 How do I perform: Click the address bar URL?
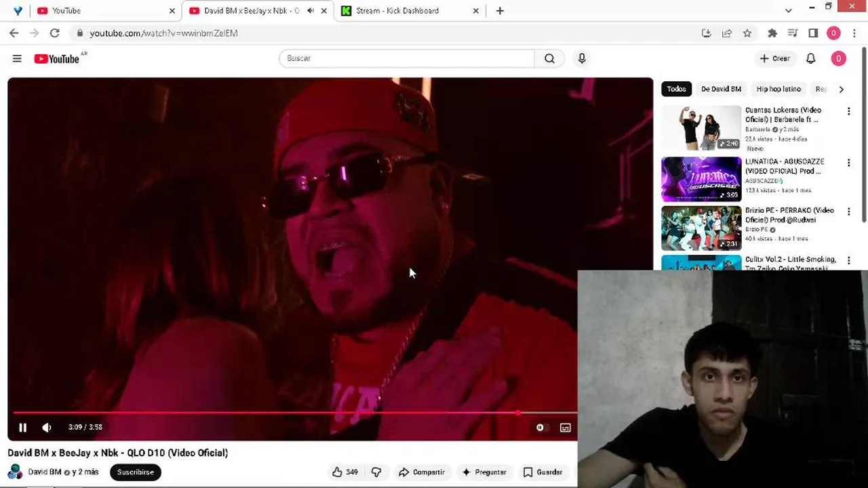(163, 33)
